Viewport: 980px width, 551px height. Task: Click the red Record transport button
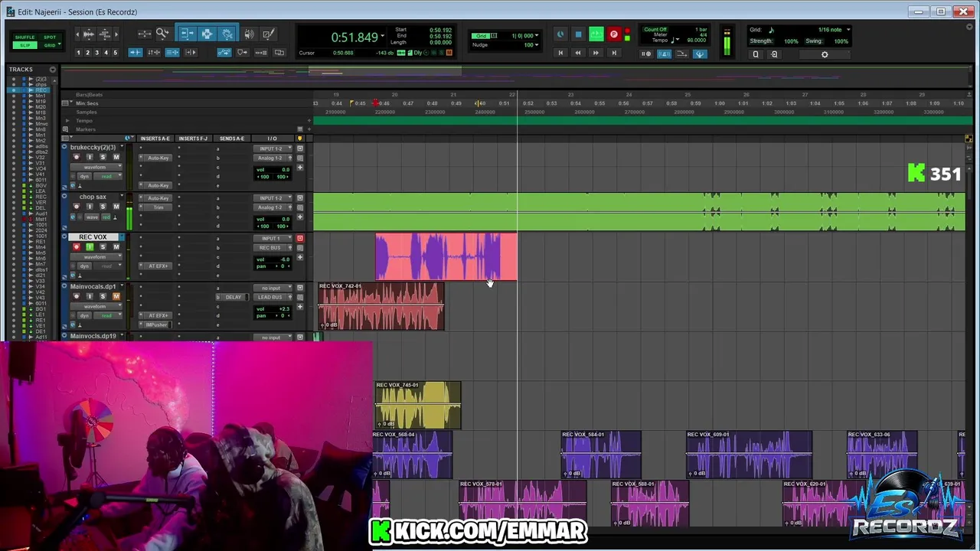[613, 34]
